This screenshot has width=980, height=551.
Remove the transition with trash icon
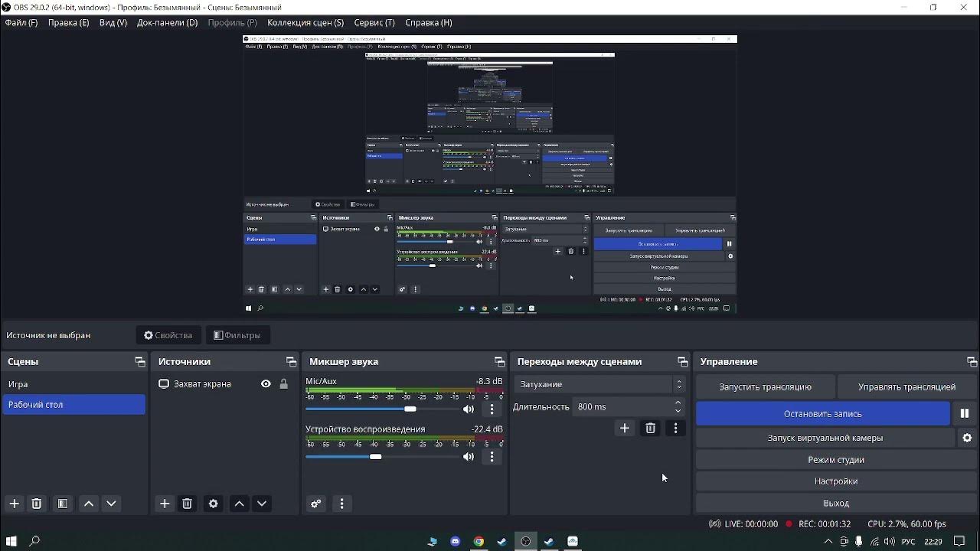(650, 429)
